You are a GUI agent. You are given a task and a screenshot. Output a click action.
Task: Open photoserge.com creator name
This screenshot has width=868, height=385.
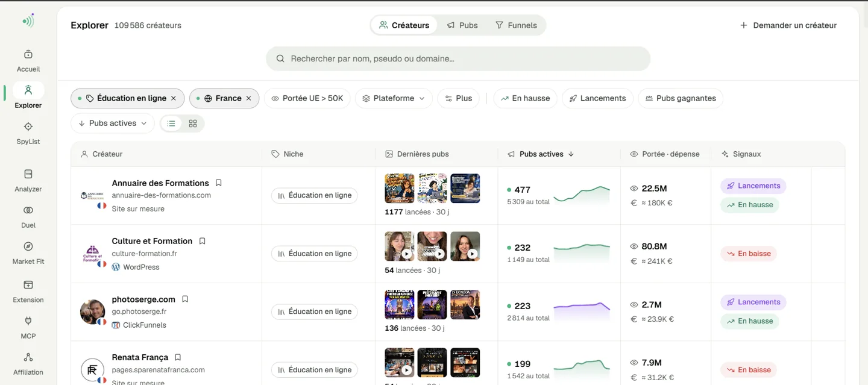[x=143, y=299]
